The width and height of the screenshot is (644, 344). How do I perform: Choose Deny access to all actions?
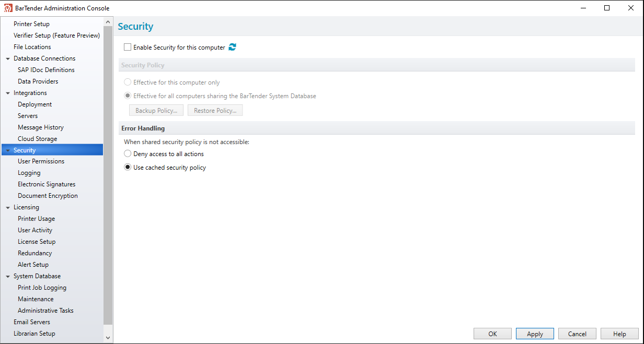click(128, 154)
